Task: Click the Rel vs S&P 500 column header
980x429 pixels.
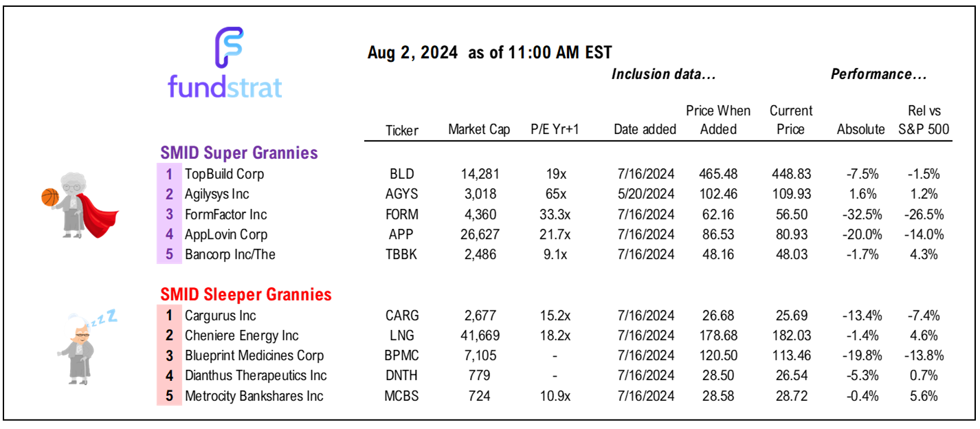Action: click(x=924, y=120)
